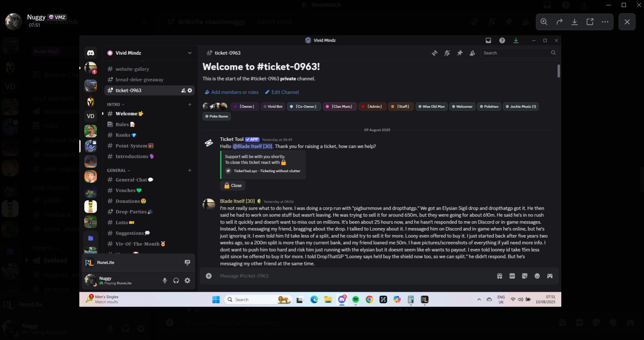Click the green download update arrow
Viewport: 644px width, 340px height.
coord(516,40)
